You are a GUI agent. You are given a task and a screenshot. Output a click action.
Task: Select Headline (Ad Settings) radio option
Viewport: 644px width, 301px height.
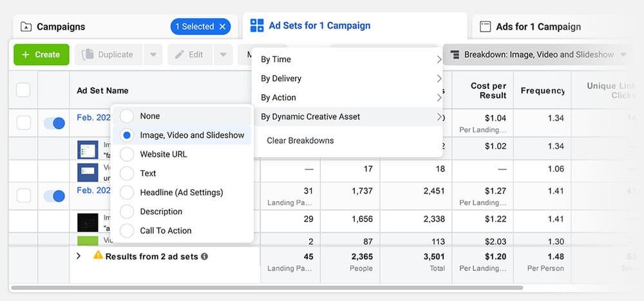pyautogui.click(x=127, y=193)
